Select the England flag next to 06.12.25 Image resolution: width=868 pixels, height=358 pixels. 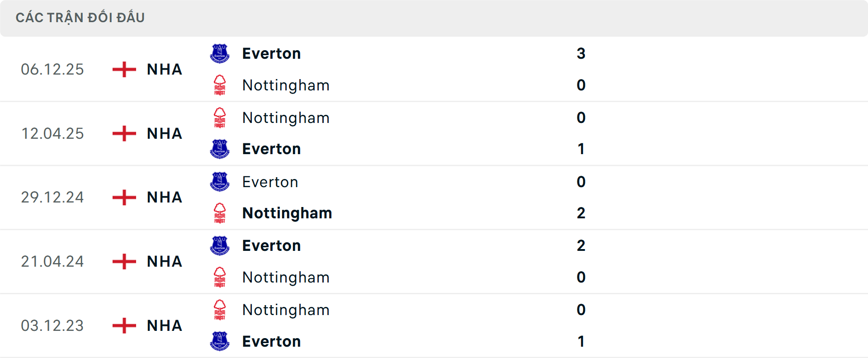[123, 69]
